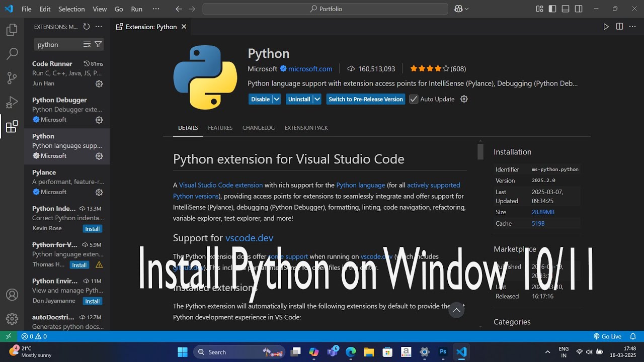Screen dimensions: 644x362
Task: Open the editor more actions menu
Action: [632, 27]
